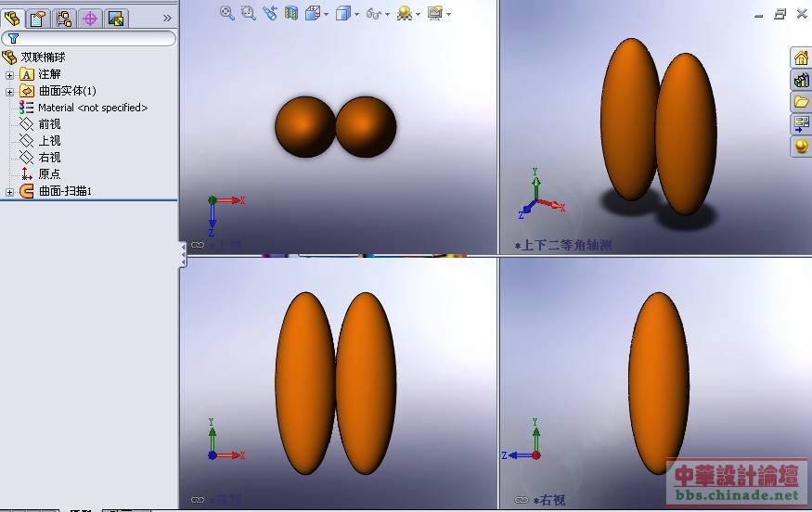812x512 pixels.
Task: Click the Previous View icon
Action: coord(269,13)
